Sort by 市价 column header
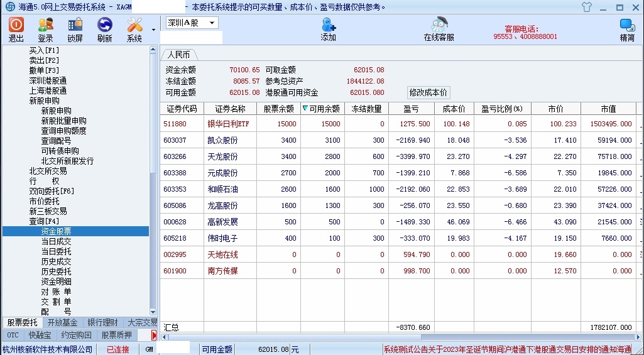This screenshot has width=644, height=355. pyautogui.click(x=555, y=109)
